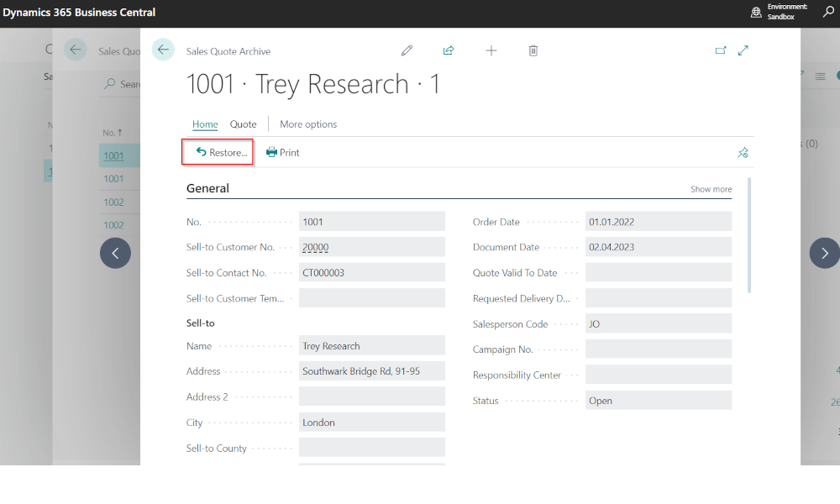
Task: Click the Print action
Action: tap(283, 153)
